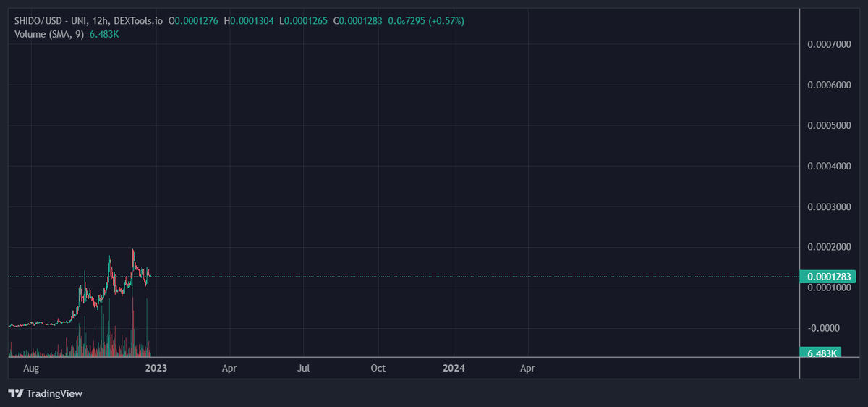Click the TradingView logo
The width and height of the screenshot is (868, 407).
46,393
